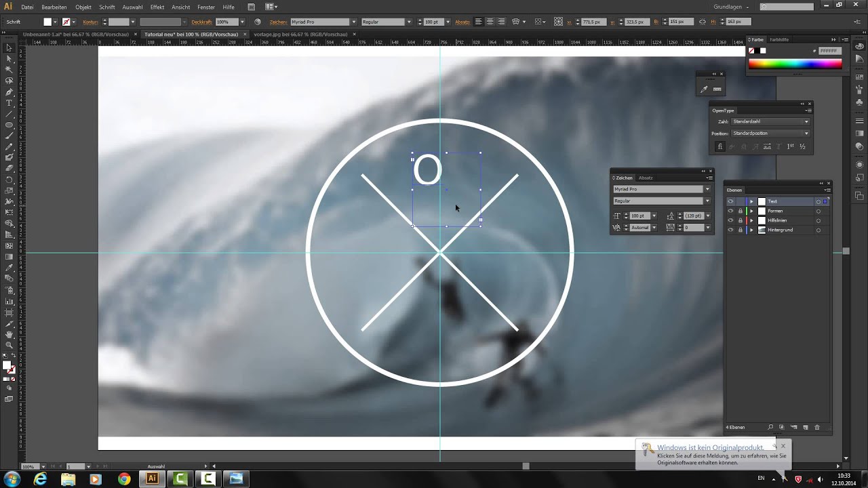This screenshot has height=488, width=868.
Task: Unlock the Formen layer
Action: coord(740,211)
